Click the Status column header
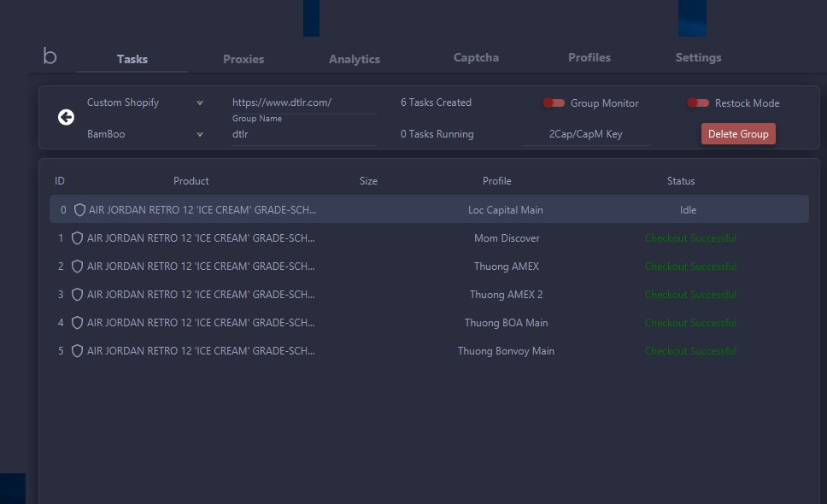The height and width of the screenshot is (504, 827). coord(681,181)
